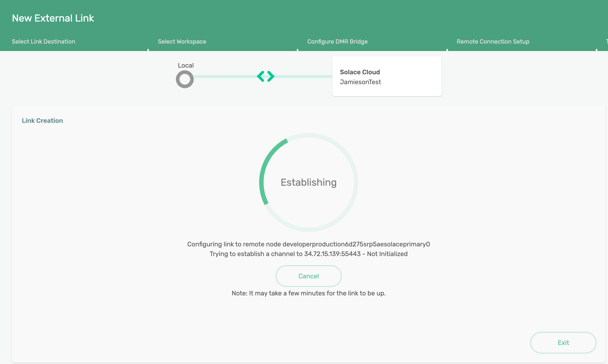
Task: Click the note about link taking minutes
Action: (308, 293)
